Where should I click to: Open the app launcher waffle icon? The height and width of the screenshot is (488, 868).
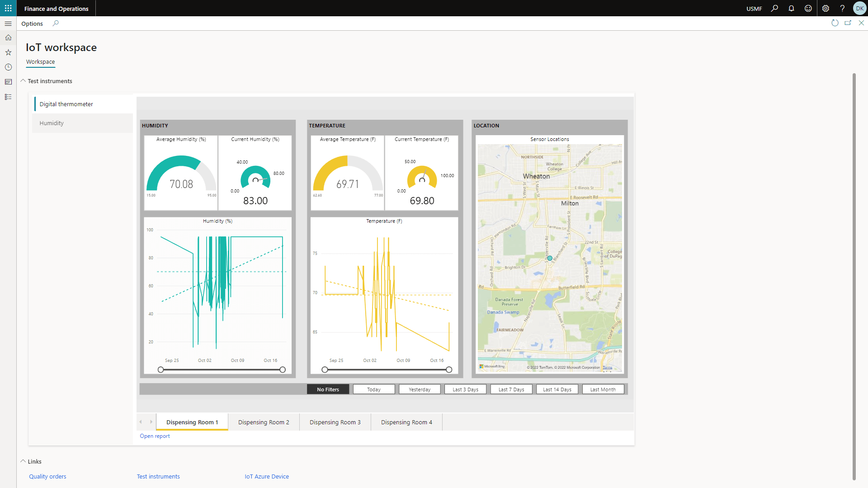[8, 8]
